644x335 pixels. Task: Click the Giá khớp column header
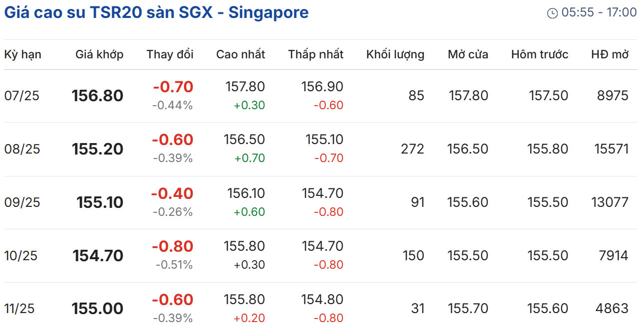click(x=99, y=54)
